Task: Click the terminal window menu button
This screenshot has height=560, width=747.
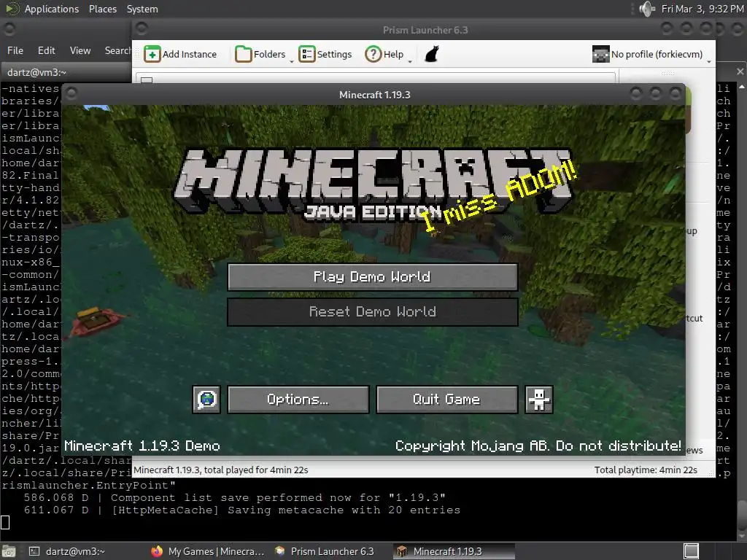Action: coord(9,29)
